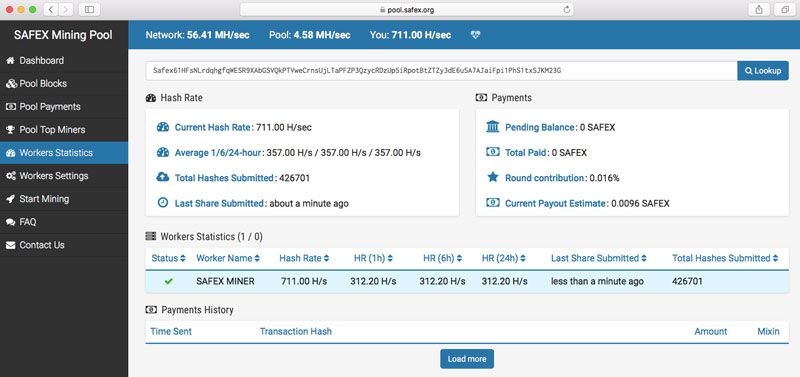Click Total Paid money icon
800x377 pixels.
tap(493, 152)
